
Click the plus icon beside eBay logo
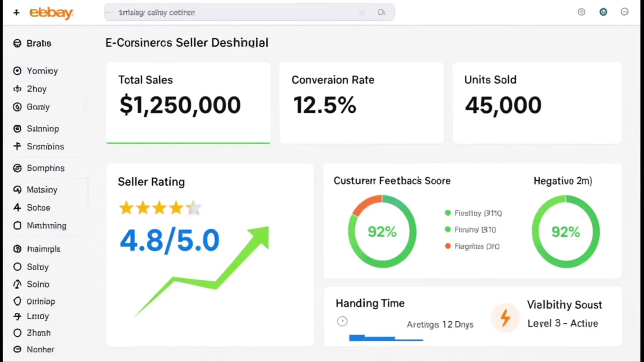17,13
